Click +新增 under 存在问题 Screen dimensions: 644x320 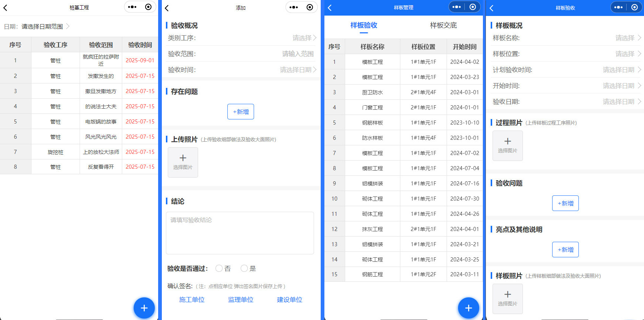(241, 112)
